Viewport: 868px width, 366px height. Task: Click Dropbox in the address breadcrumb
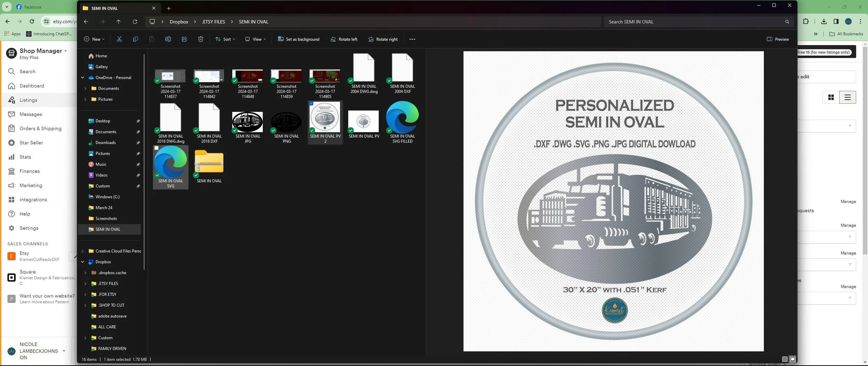point(179,22)
